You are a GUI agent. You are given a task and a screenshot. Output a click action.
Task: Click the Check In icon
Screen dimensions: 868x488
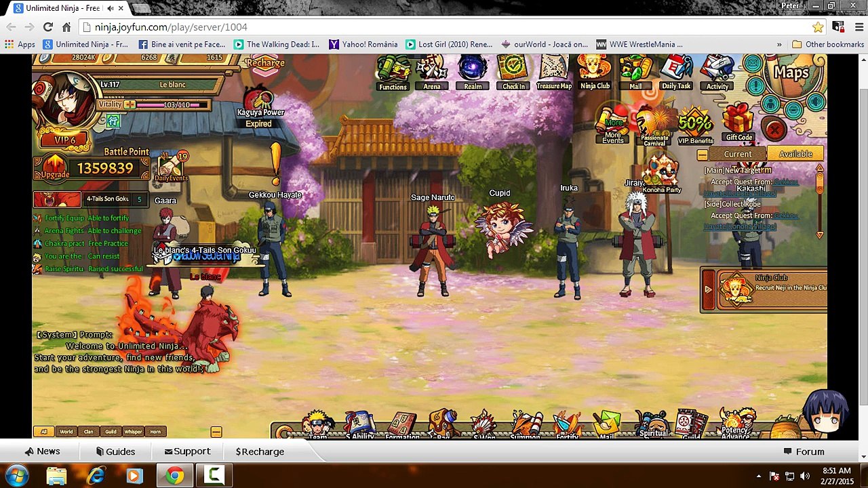pos(513,73)
